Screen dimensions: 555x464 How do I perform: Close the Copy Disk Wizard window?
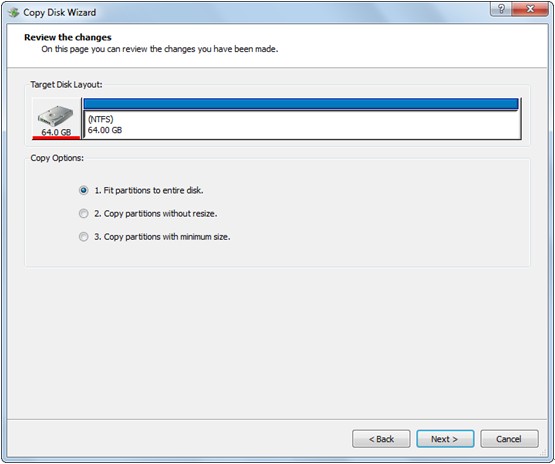tap(530, 9)
